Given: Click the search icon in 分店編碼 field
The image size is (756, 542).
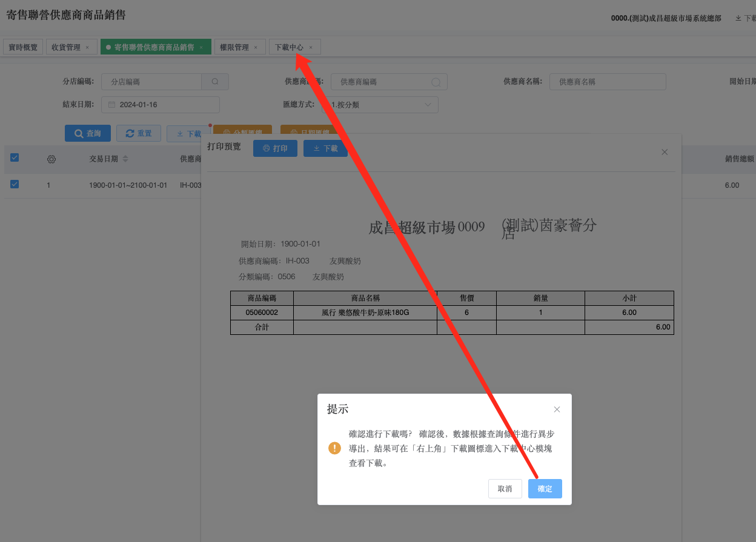Looking at the screenshot, I should 215,82.
